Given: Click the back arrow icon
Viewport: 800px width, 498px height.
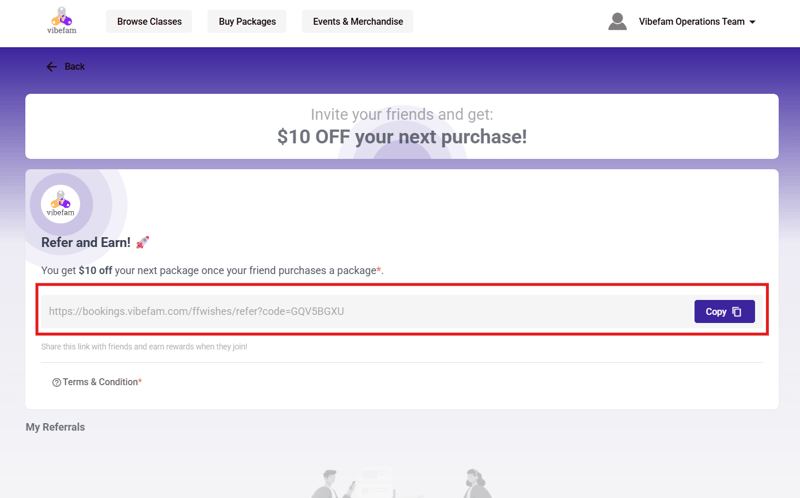Looking at the screenshot, I should pyautogui.click(x=52, y=67).
